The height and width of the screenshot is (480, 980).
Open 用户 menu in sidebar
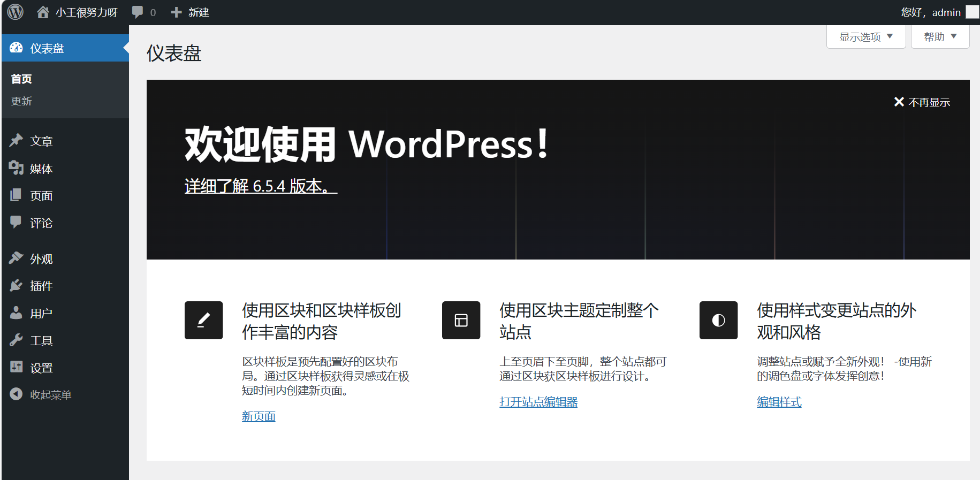[65, 313]
